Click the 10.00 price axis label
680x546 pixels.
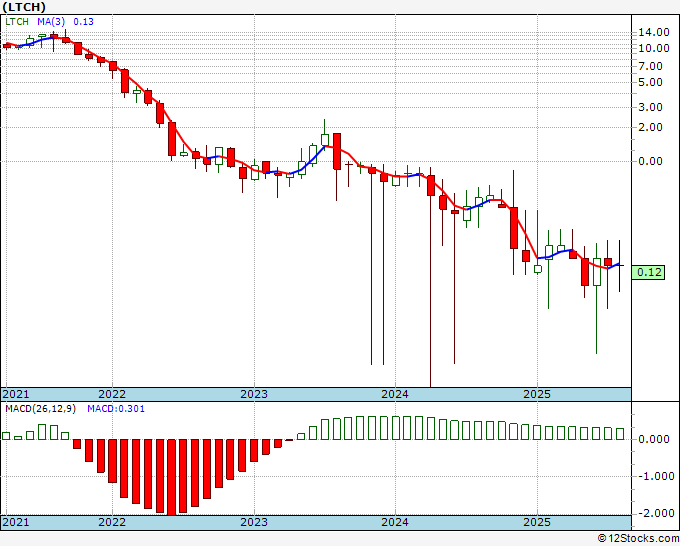[654, 48]
